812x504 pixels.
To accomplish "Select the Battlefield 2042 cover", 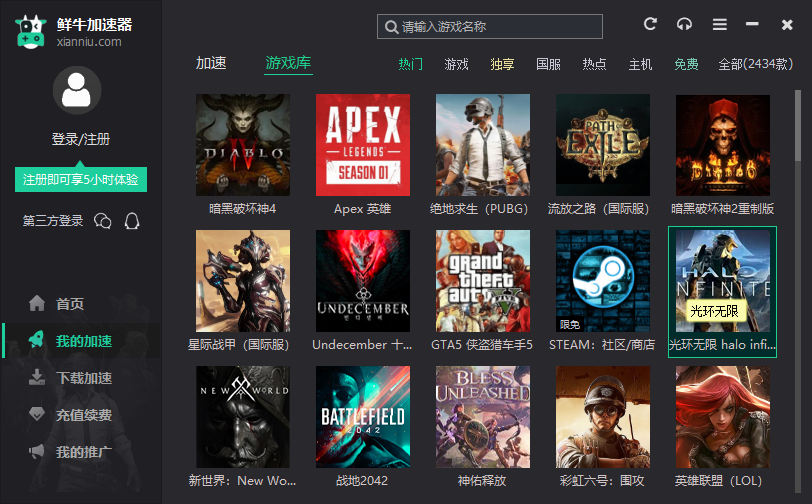I will pyautogui.click(x=363, y=417).
